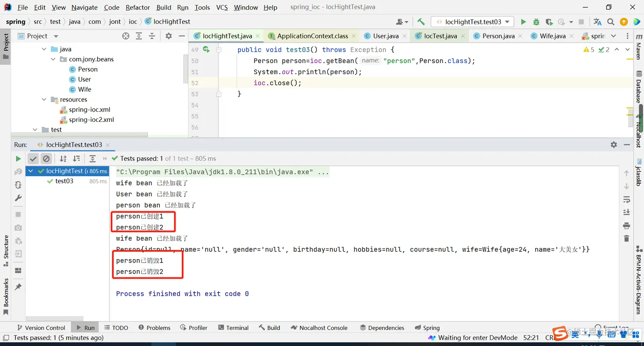The height and width of the screenshot is (346, 644).
Task: Click the console up arrow icon
Action: pos(626,173)
